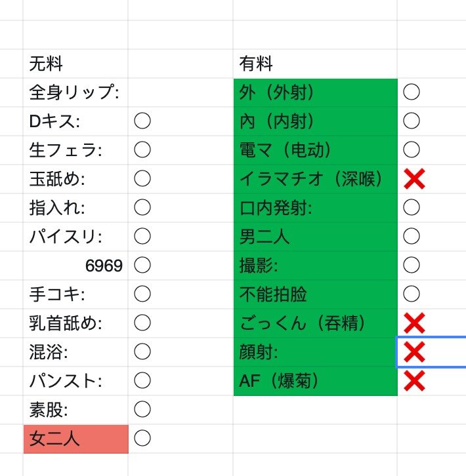Click the red X beside イラマチオ（深喉）
The height and width of the screenshot is (476, 466).
click(414, 179)
